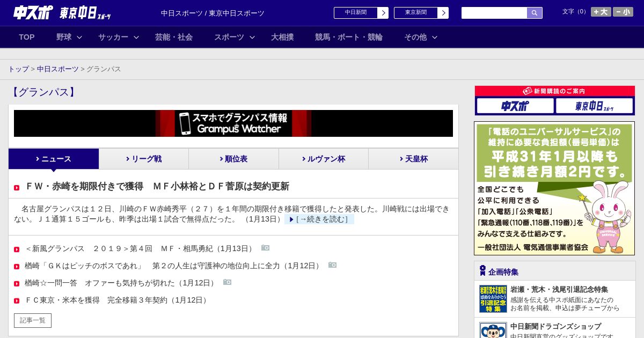The height and width of the screenshot is (338, 644).
Task: Click 中スポ subscription button in sidebar
Action: (515, 106)
